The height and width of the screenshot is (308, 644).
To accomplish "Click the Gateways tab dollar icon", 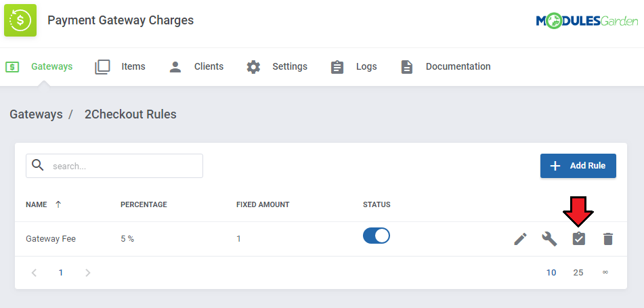I will [12, 66].
